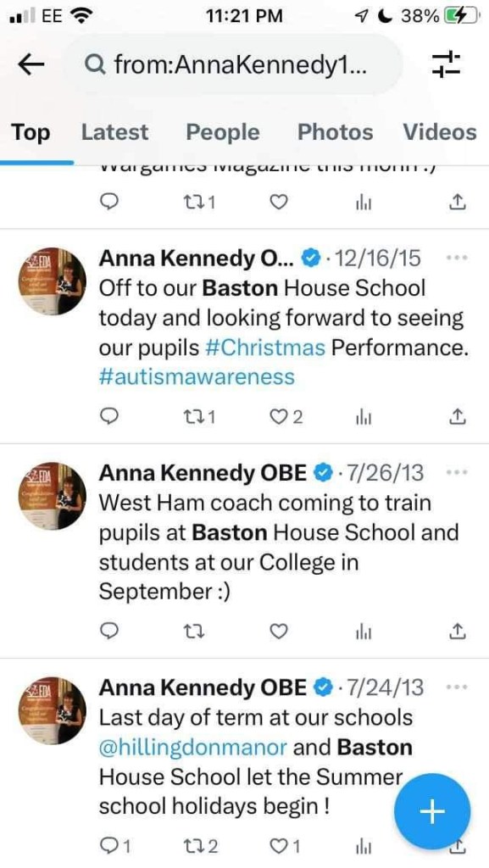Switch to the Latest tab

click(114, 132)
